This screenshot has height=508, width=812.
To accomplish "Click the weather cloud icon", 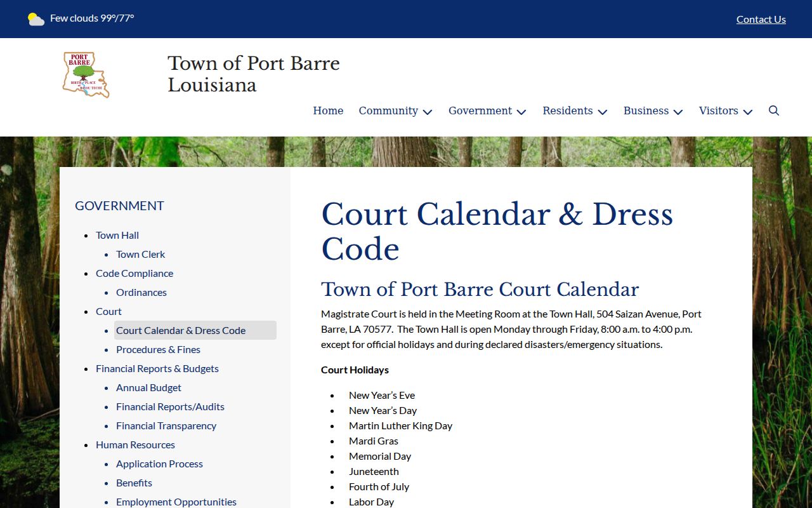I will 36,19.
